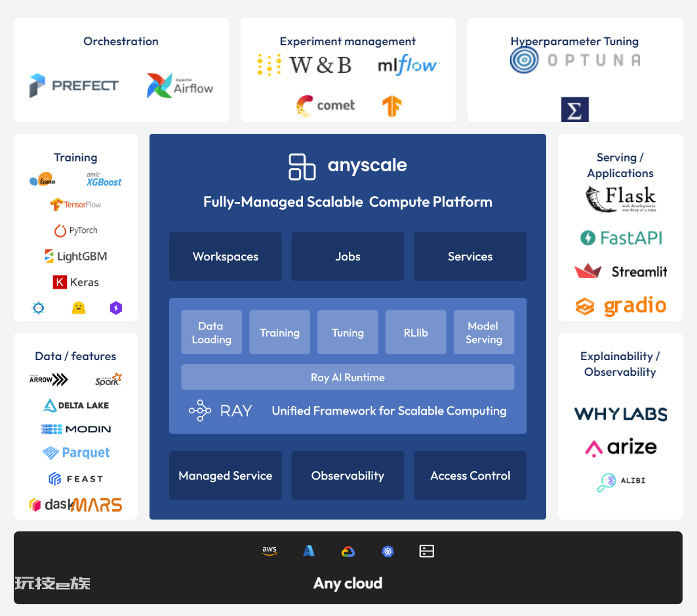Select the comet logo
This screenshot has height=616, width=697.
[325, 106]
